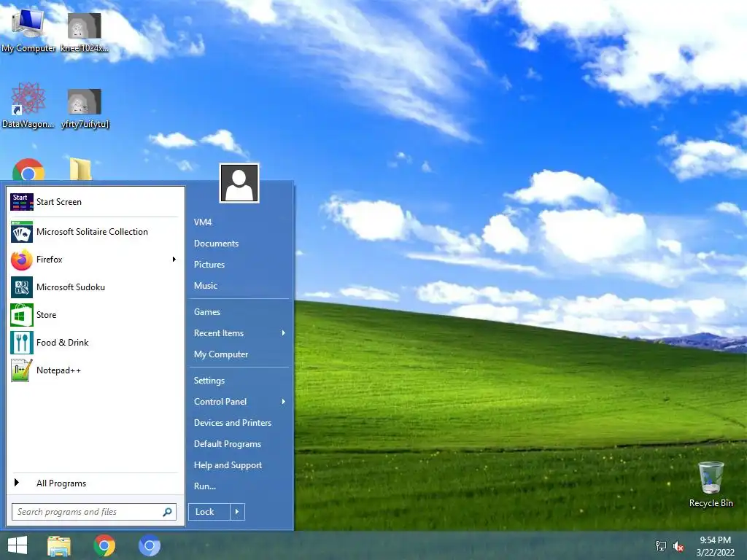
Task: Open Devices and Printers
Action: [x=233, y=423]
